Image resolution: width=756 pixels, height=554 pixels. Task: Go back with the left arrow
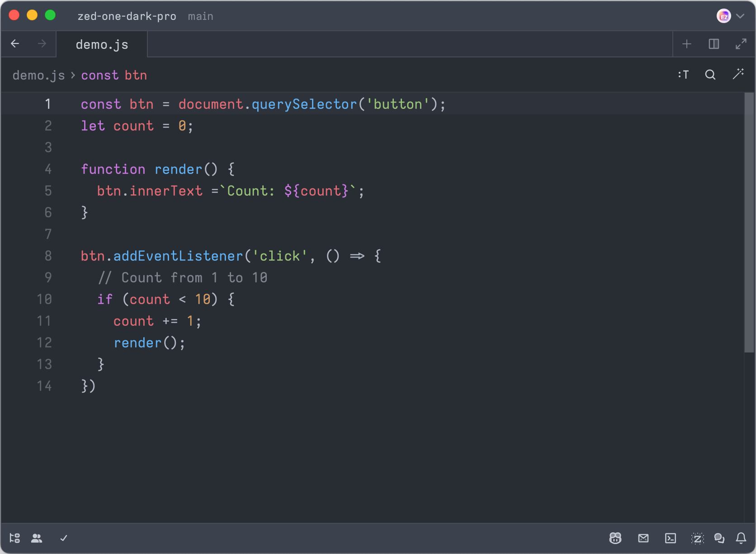[x=15, y=44]
